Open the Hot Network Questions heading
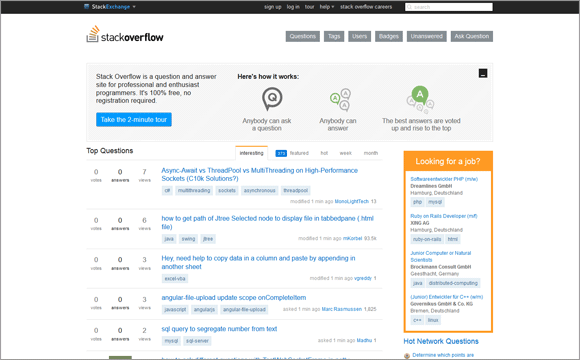Screen dimensions: 580x360 [x=441, y=341]
